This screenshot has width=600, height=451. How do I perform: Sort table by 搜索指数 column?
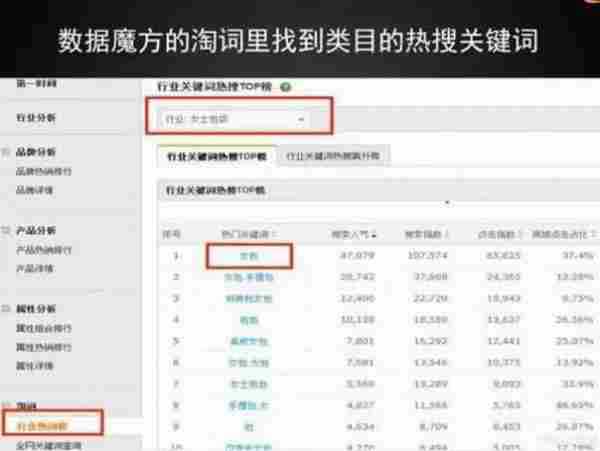pyautogui.click(x=427, y=234)
